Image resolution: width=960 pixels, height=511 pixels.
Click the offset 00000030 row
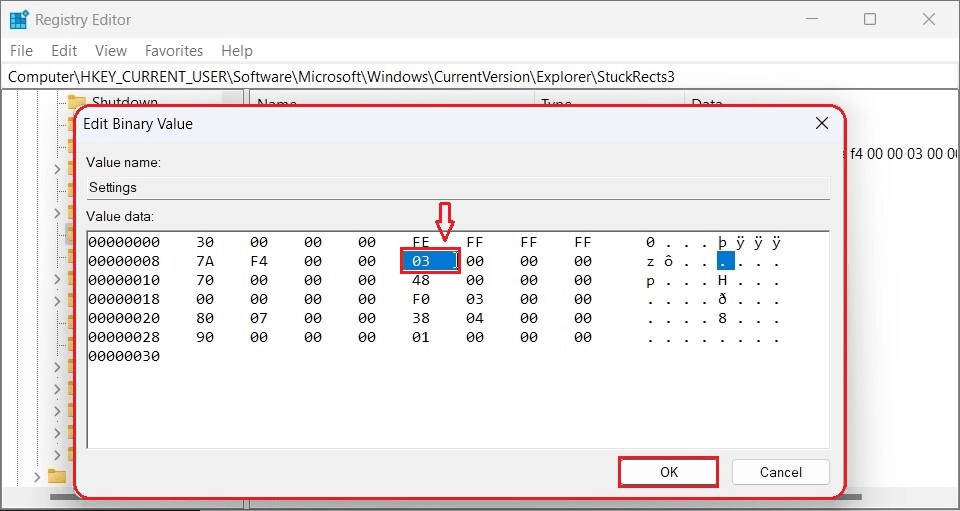(124, 356)
